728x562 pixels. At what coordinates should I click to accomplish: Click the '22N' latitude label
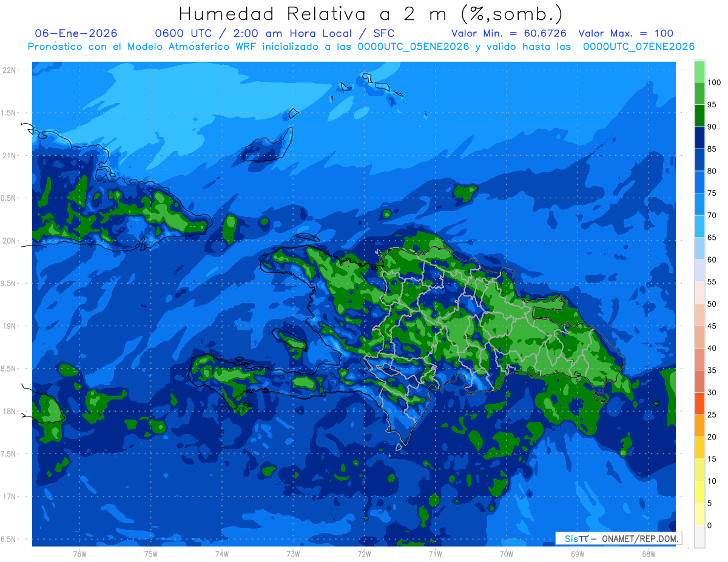(x=10, y=70)
